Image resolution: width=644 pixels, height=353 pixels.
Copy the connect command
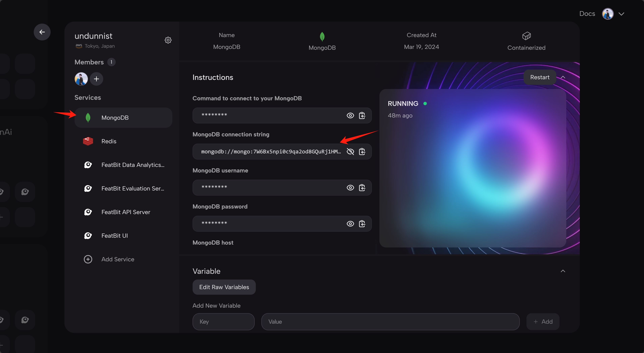tap(362, 115)
